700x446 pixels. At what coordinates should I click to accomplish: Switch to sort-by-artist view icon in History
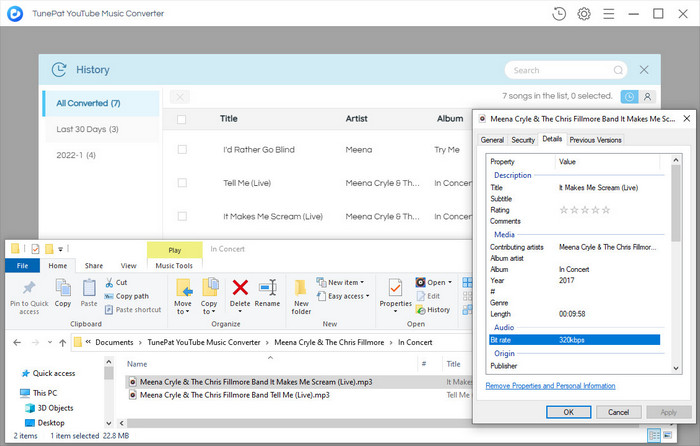(x=647, y=96)
